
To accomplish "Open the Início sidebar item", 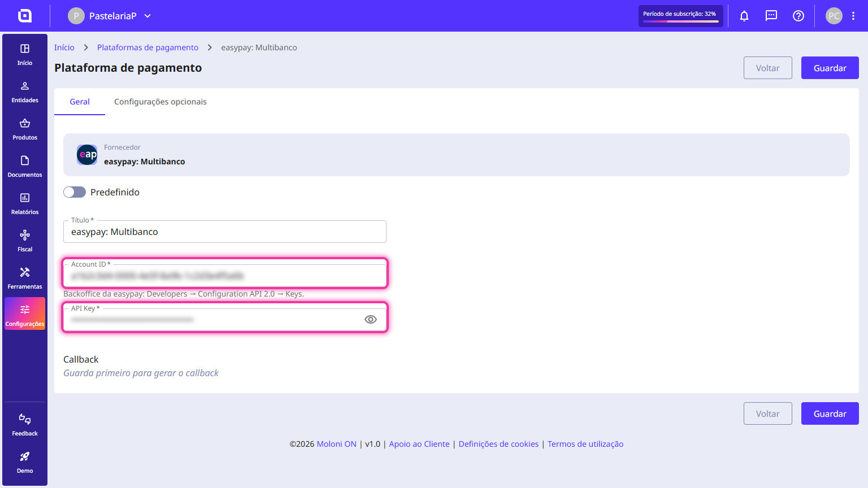I will coord(25,55).
